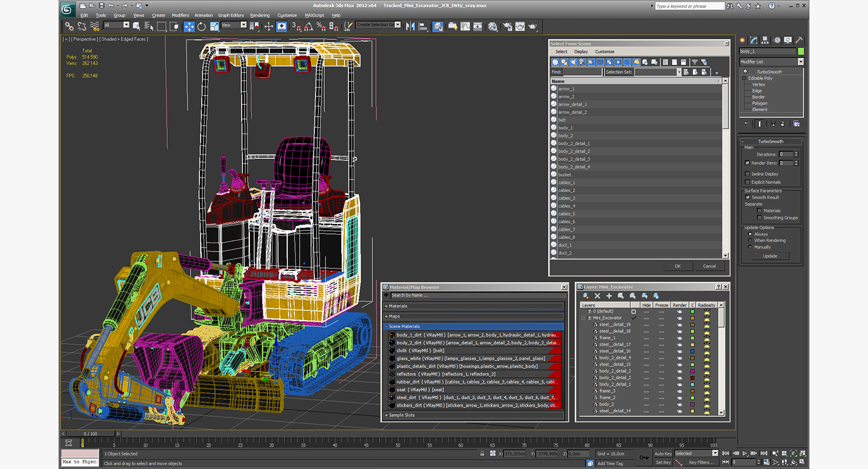Select Manually update option
Screen dimensions: 868x469
coord(750,247)
